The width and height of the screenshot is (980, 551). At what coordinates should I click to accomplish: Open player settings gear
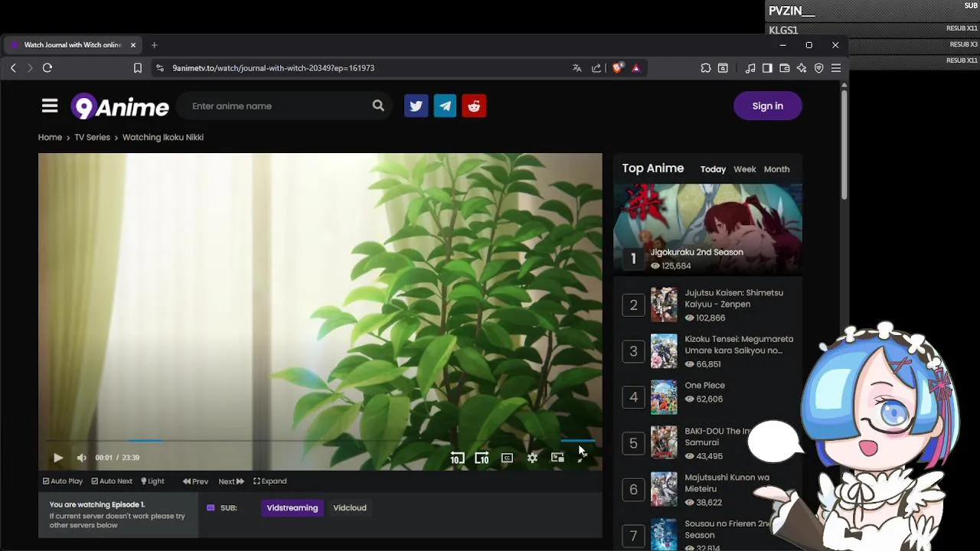[532, 458]
